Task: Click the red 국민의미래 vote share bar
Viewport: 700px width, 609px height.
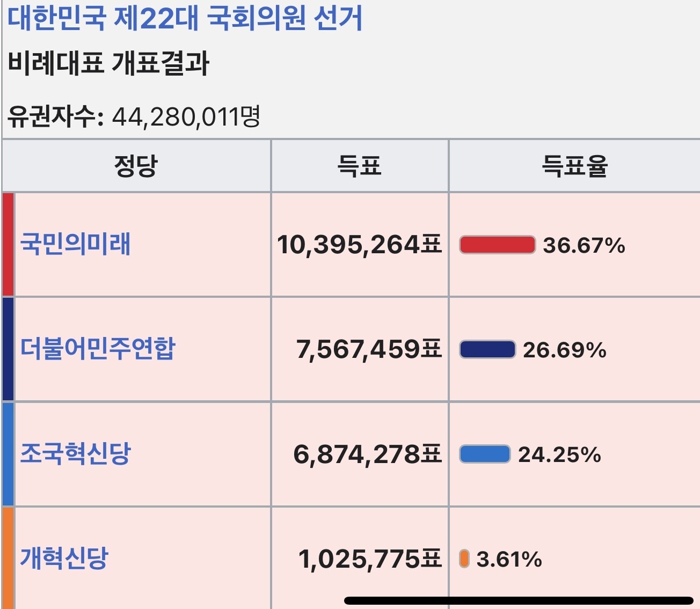Action: tap(497, 245)
